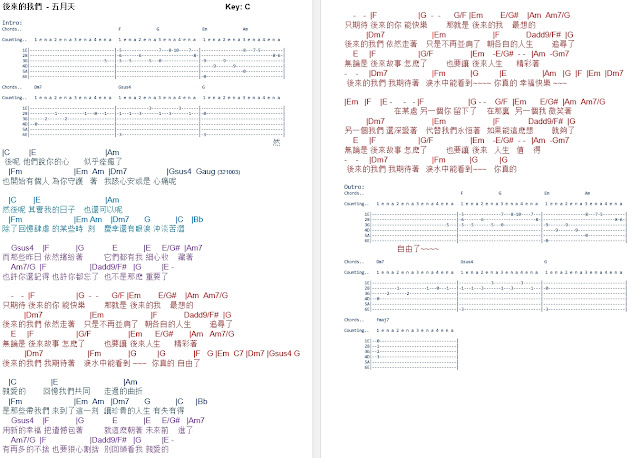This screenshot has height=458, width=640.
Task: Click the 'Gaug (321003)' chord note
Action: point(218,171)
